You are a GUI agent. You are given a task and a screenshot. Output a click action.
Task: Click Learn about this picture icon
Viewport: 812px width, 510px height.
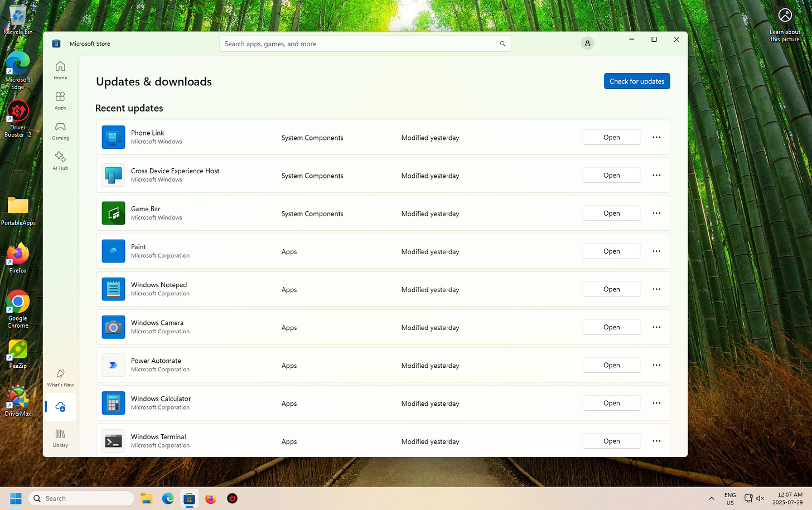785,24
